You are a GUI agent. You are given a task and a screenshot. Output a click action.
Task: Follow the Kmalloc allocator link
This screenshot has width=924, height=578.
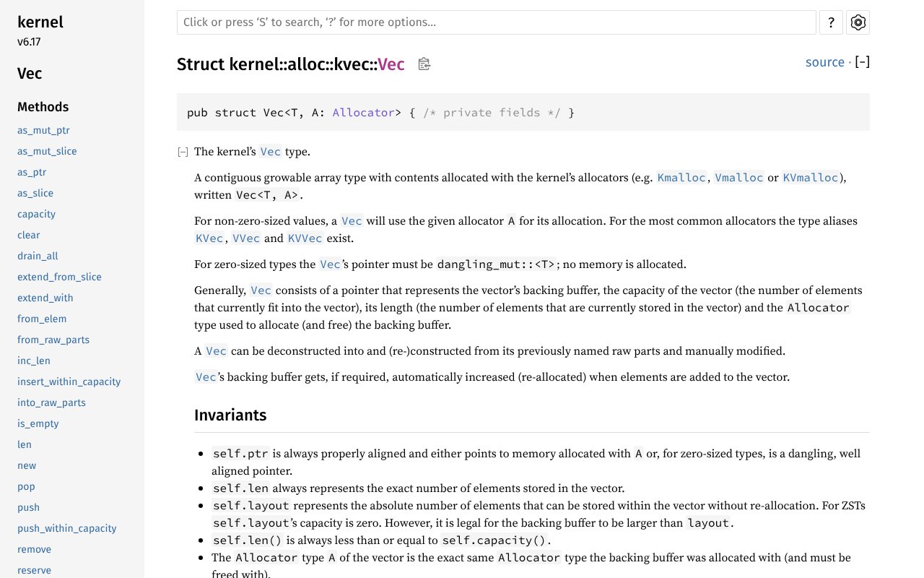(681, 178)
